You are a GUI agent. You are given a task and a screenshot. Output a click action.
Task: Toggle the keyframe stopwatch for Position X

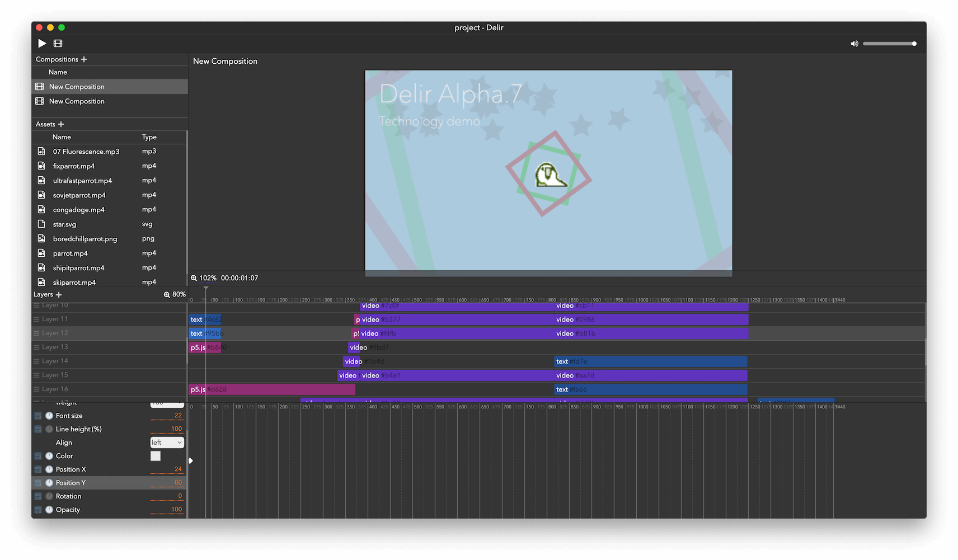pyautogui.click(x=49, y=469)
